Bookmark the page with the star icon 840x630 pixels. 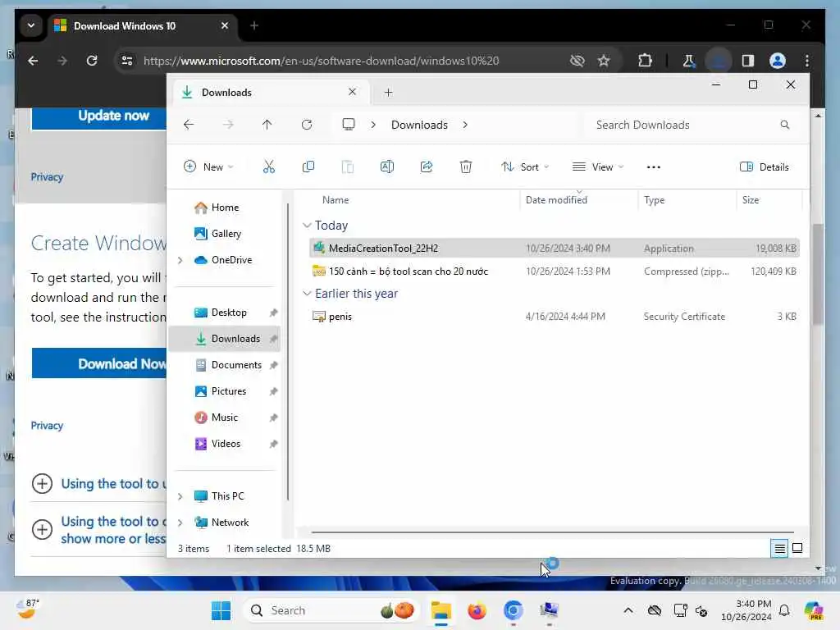point(604,61)
